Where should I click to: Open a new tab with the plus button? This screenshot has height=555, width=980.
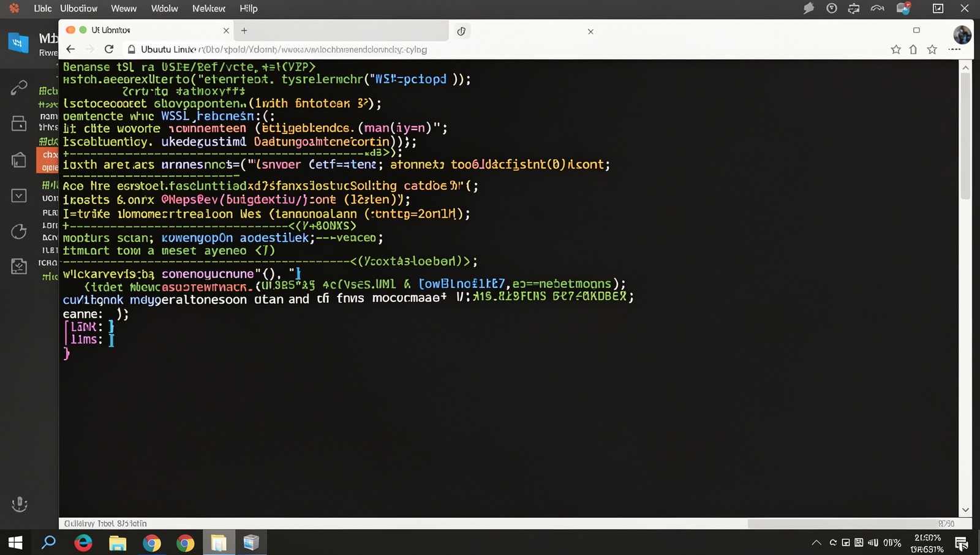coord(244,31)
